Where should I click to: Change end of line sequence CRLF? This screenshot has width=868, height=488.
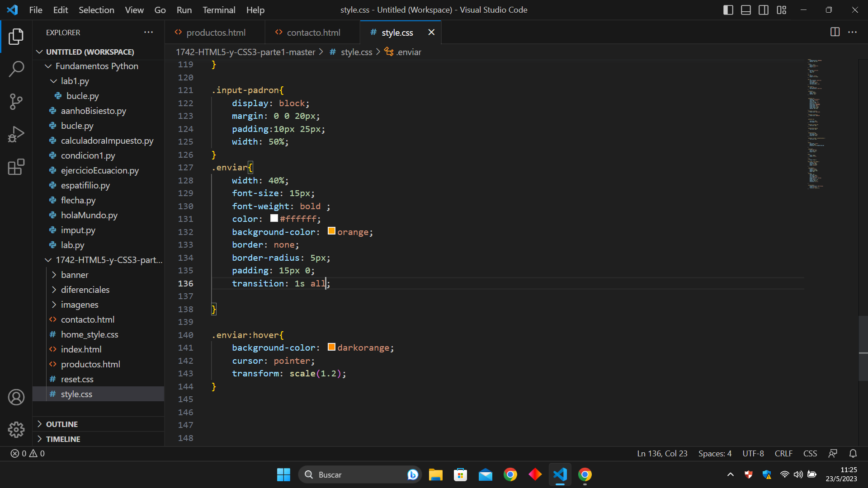point(783,453)
